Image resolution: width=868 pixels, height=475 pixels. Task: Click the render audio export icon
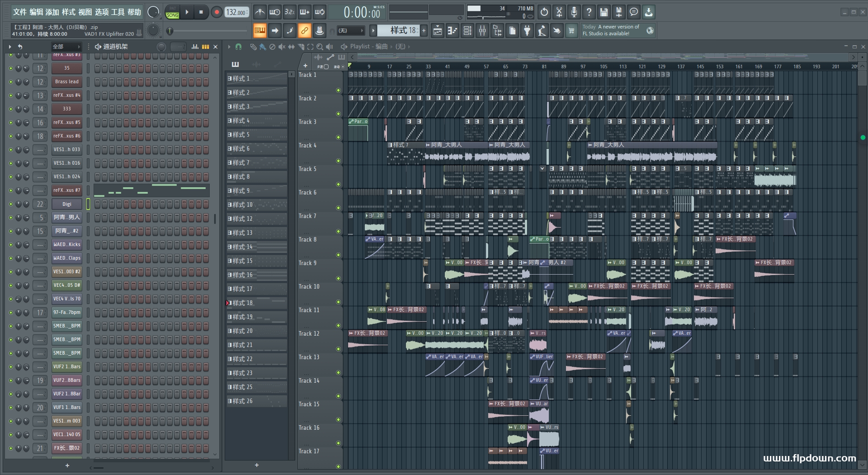pos(619,12)
